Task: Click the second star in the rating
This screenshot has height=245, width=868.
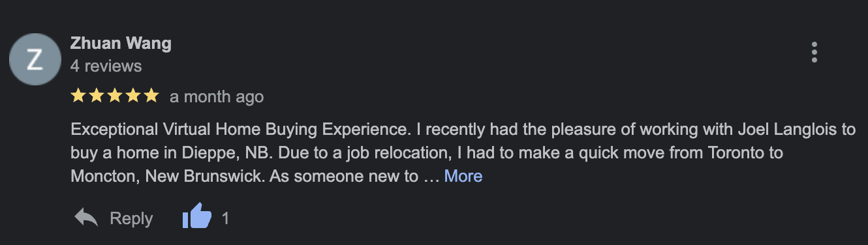Action: click(97, 96)
